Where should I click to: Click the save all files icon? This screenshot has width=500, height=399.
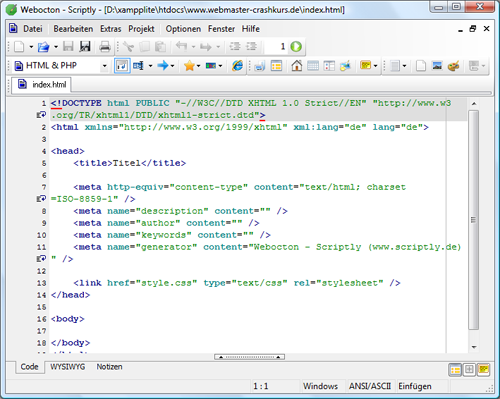tap(85, 47)
